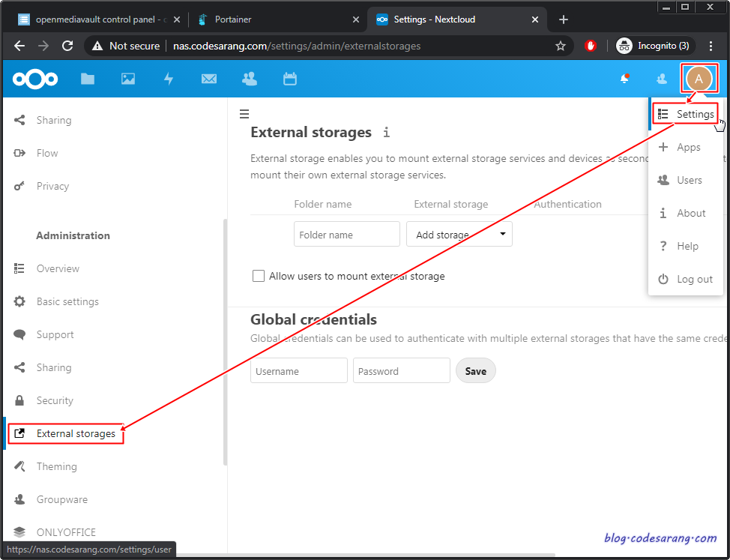Reload the page with the refresh icon

[x=68, y=46]
